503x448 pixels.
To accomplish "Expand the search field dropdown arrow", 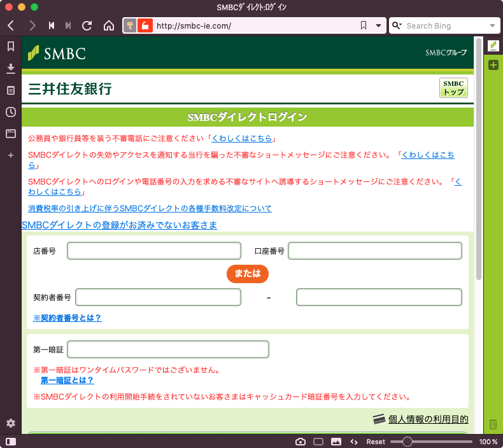I will (492, 25).
